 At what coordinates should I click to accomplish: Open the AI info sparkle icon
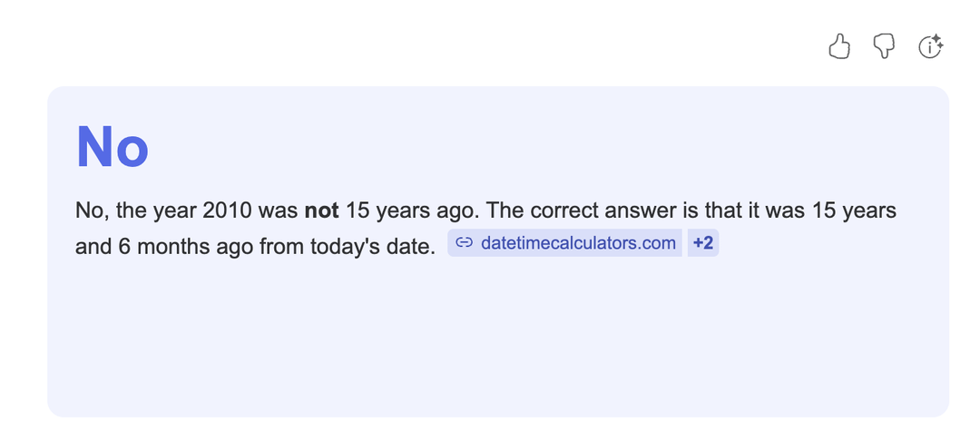pos(931,46)
